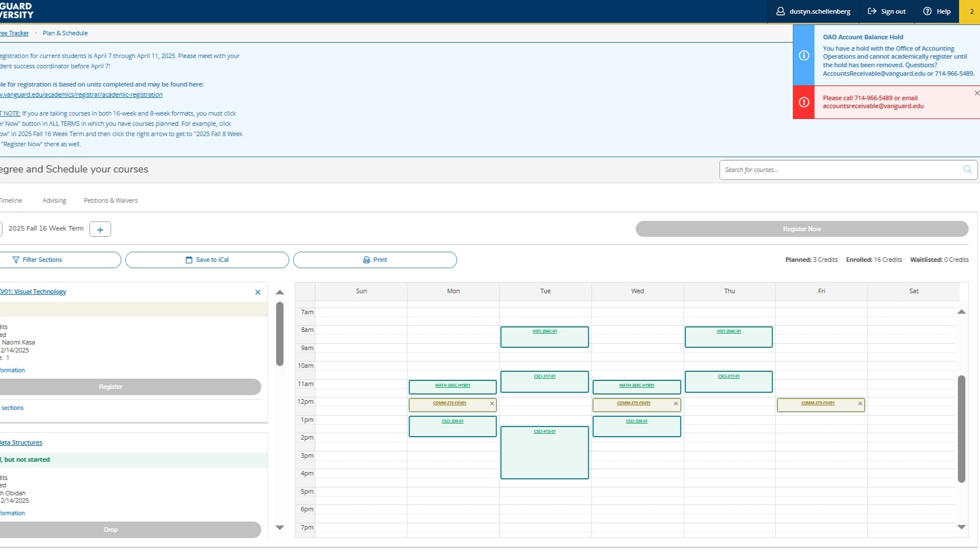Screen dimensions: 980x554
Task: Switch to the Advising tab
Action: (x=54, y=200)
